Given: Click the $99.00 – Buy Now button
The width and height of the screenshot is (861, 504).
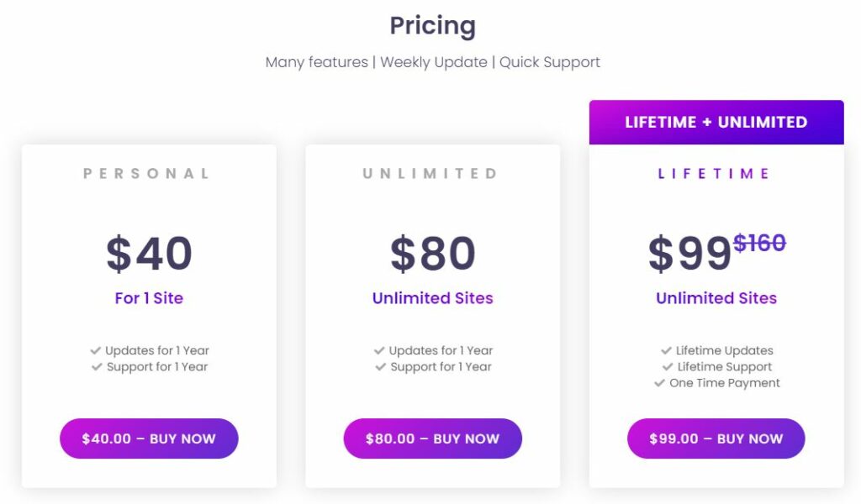Looking at the screenshot, I should 716,438.
